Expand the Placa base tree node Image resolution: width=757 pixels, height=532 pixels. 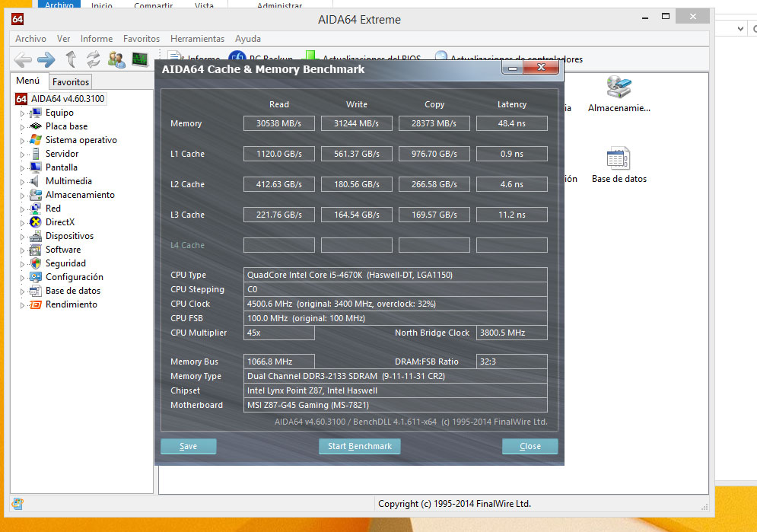coord(22,127)
